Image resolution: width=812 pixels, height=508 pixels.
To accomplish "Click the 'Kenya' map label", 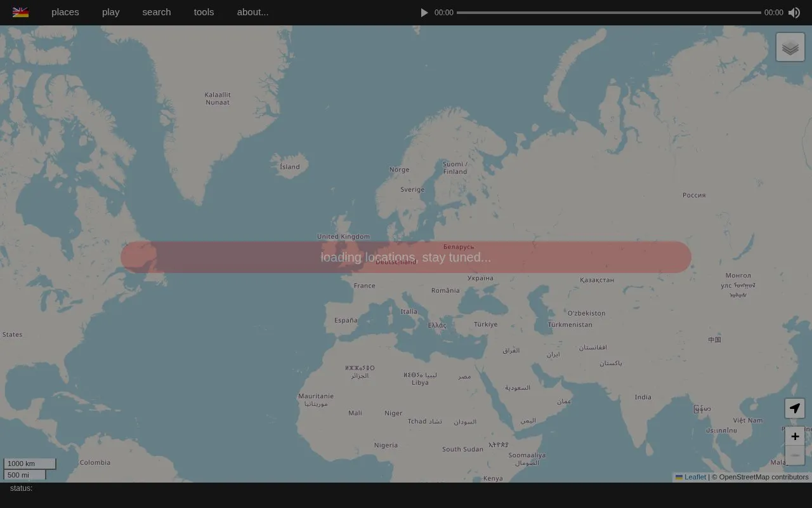I will point(493,478).
